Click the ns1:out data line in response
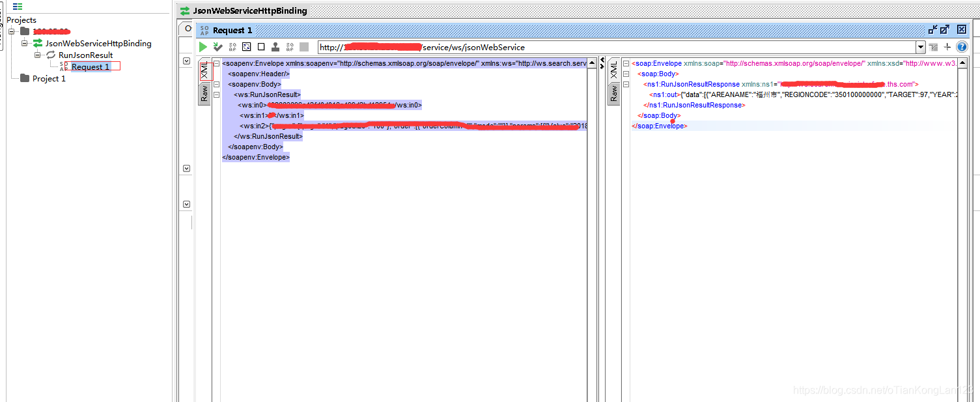The height and width of the screenshot is (402, 980). pyautogui.click(x=803, y=94)
